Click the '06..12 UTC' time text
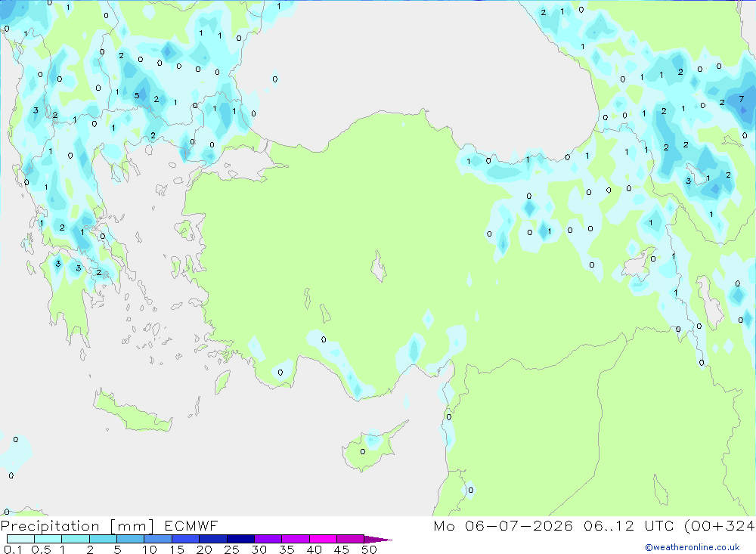Viewport: 756px width, 554px height. pos(631,525)
